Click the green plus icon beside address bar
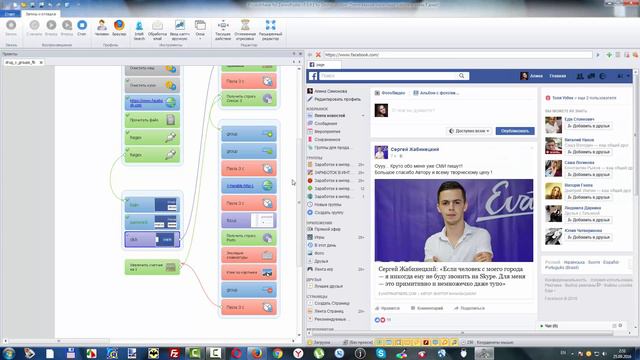The height and width of the screenshot is (360, 640). pyautogui.click(x=609, y=54)
